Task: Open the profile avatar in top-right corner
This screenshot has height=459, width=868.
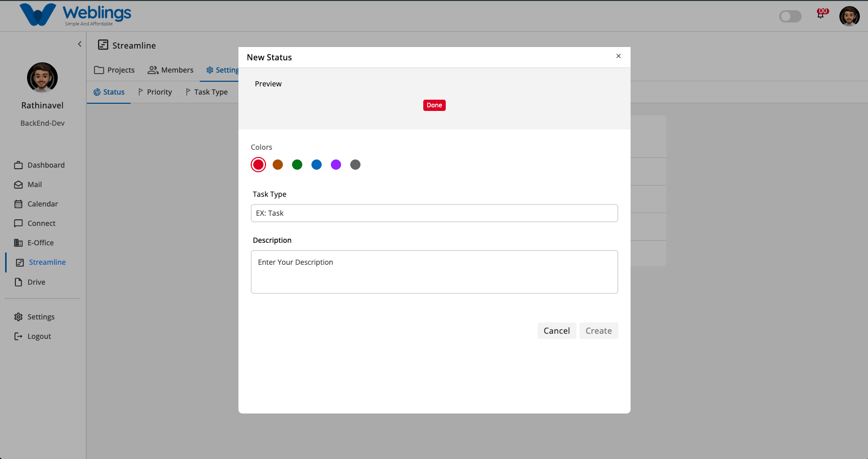Action: (850, 16)
